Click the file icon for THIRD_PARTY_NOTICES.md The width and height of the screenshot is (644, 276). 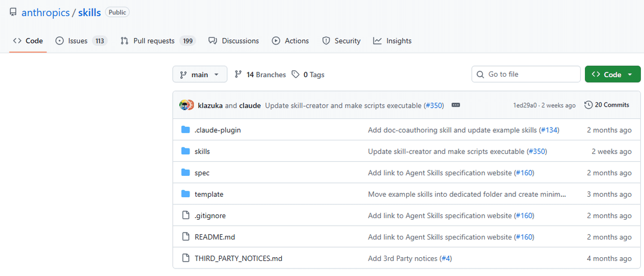186,258
